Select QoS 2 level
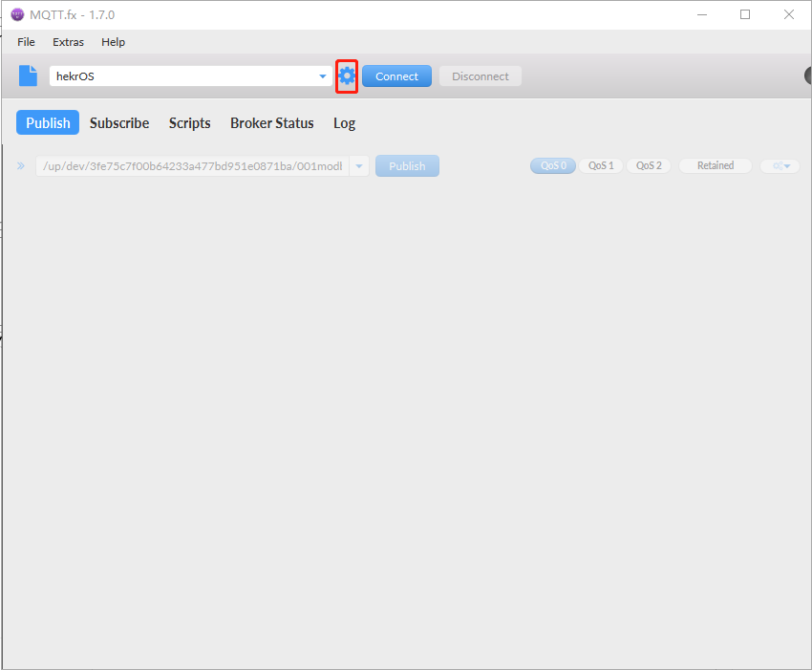812x670 pixels. (649, 165)
